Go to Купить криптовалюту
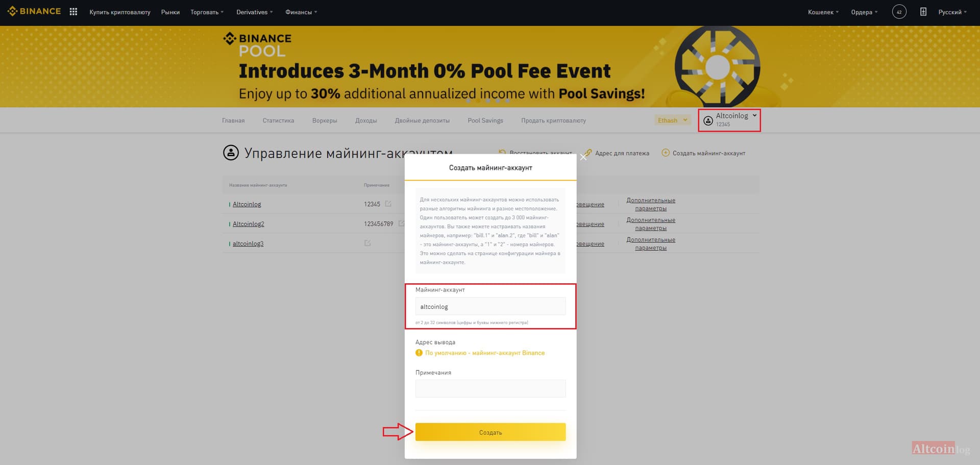The width and height of the screenshot is (980, 465). [x=120, y=12]
